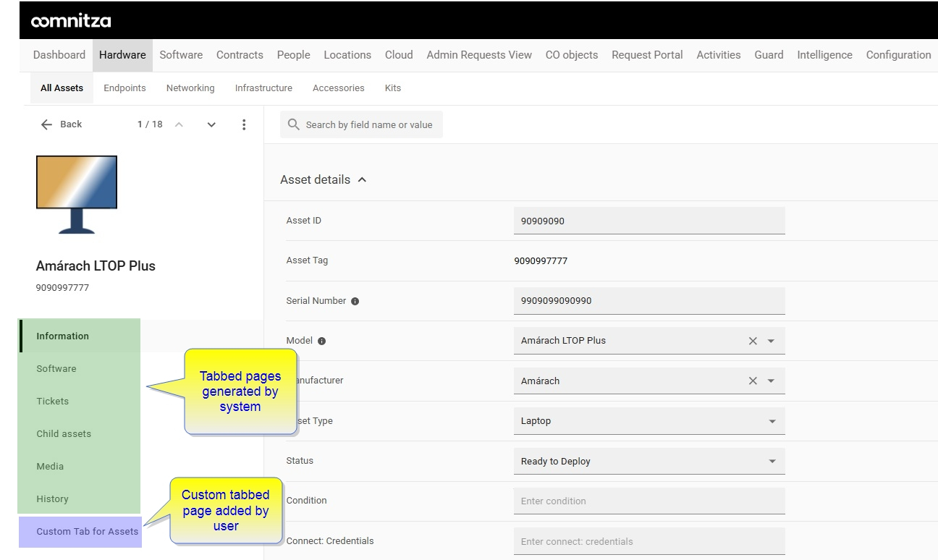Select the Endpoints tab
Screen dimensions: 938x560
[x=124, y=88]
